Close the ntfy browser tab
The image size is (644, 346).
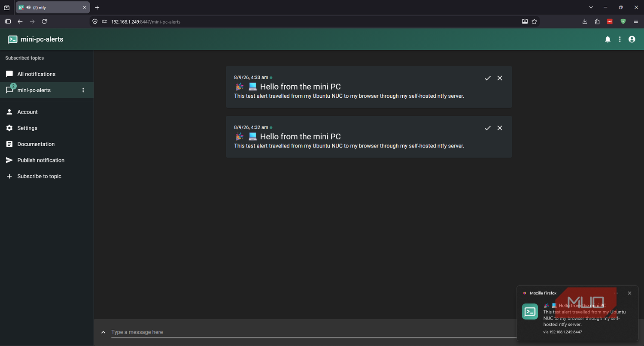click(x=84, y=8)
